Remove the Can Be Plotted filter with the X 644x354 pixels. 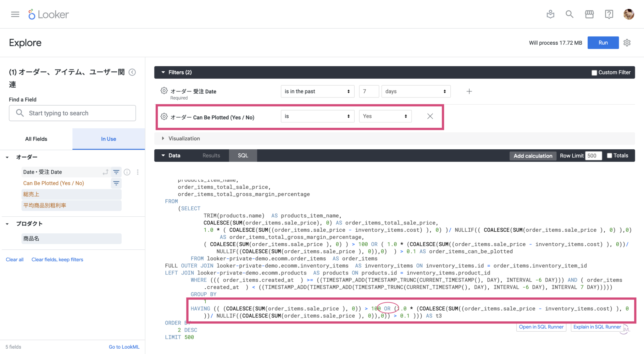pyautogui.click(x=430, y=116)
